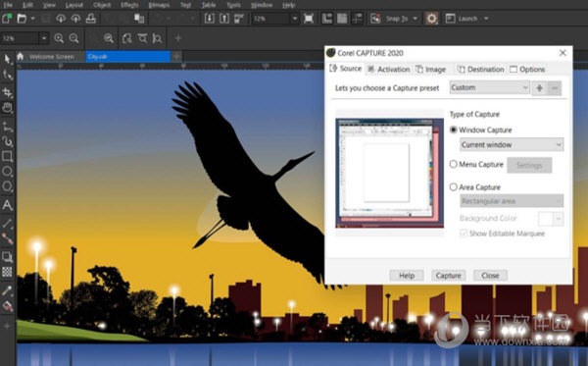The width and height of the screenshot is (588, 366).
Task: Add a new document tab with plus
Action: pyautogui.click(x=176, y=57)
